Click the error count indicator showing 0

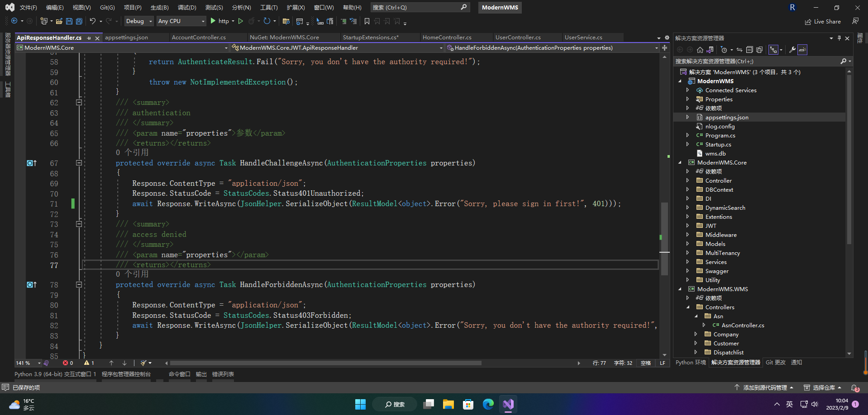tap(68, 363)
